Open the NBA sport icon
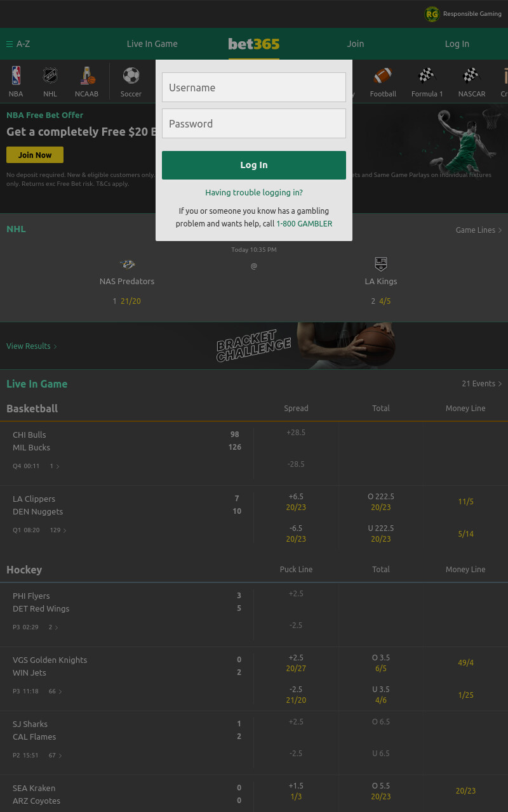The image size is (508, 812). 16,75
